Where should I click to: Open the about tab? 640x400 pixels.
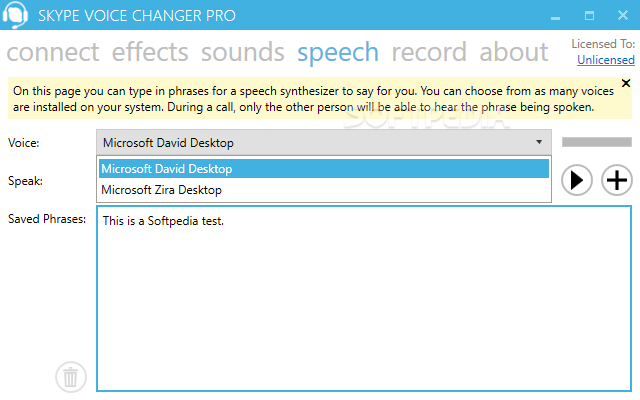point(513,52)
